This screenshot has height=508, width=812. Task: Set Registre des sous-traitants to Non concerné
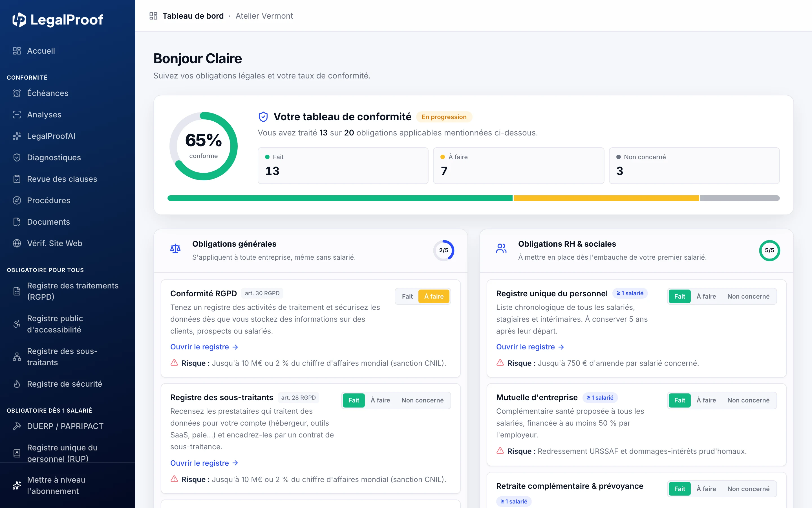coord(422,400)
